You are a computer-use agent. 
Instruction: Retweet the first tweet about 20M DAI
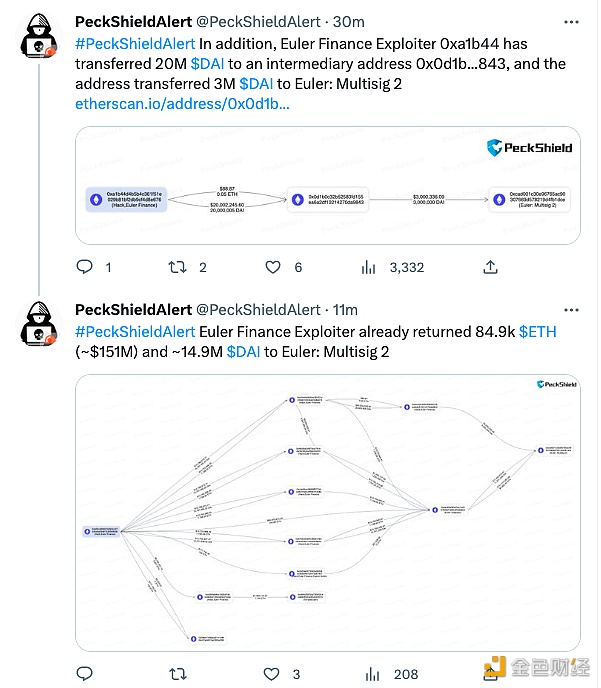tap(177, 267)
